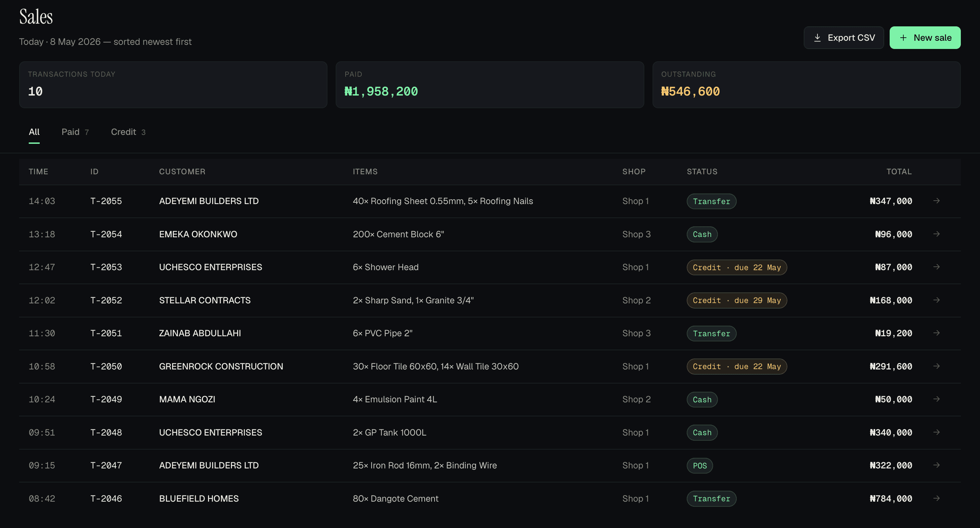The image size is (980, 528).
Task: Select customer EMEKA OKONKWO
Action: (198, 234)
